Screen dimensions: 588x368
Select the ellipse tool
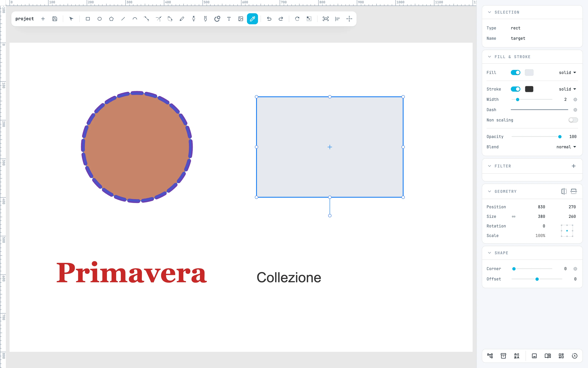pos(99,19)
